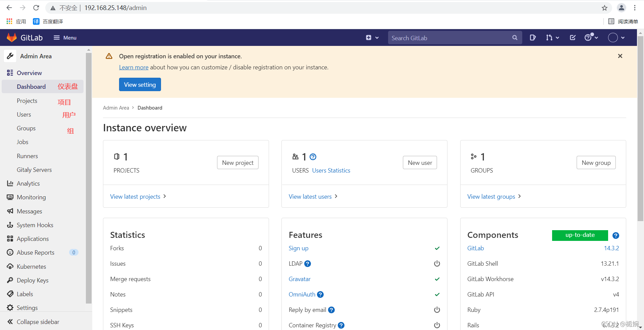Open View latest groups link

494,197
